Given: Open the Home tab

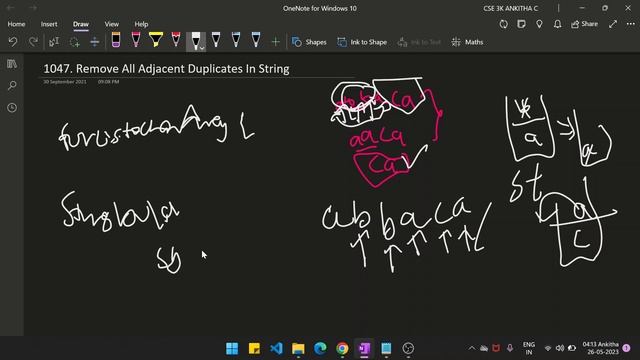Looking at the screenshot, I should [16, 24].
